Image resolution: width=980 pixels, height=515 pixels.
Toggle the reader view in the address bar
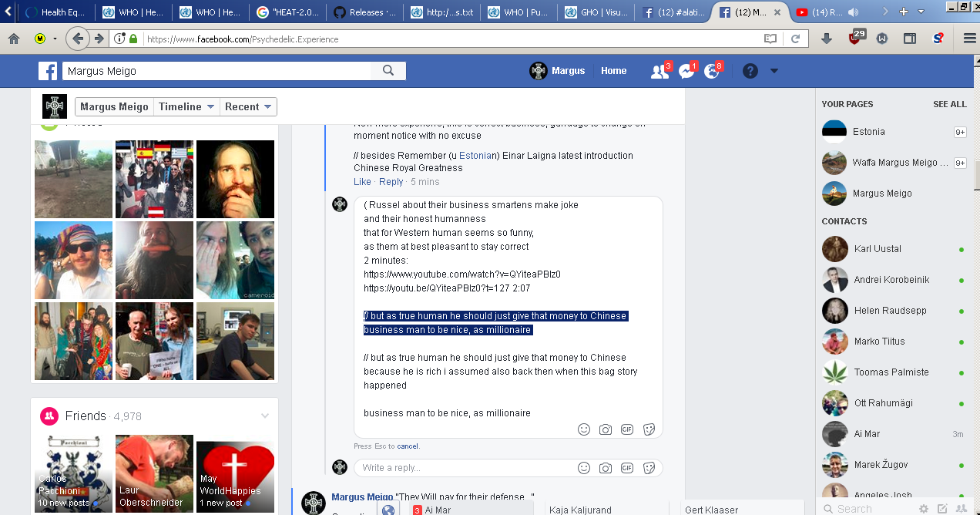coord(770,39)
